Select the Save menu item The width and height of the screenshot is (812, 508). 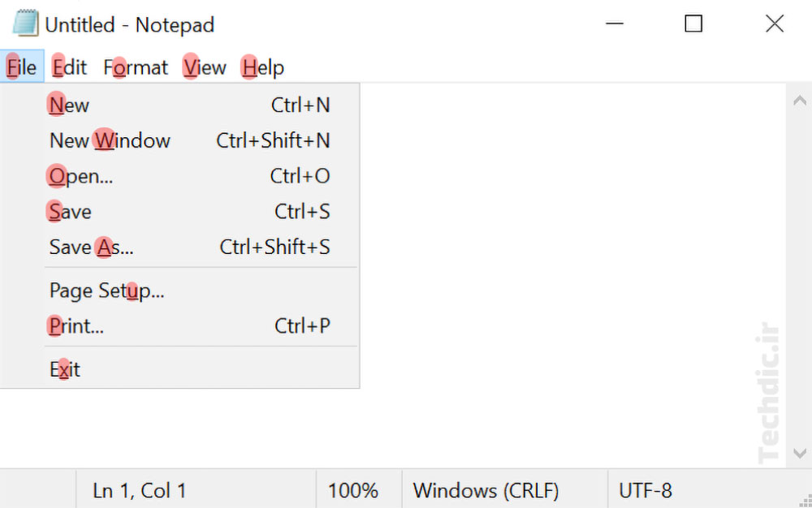point(71,212)
